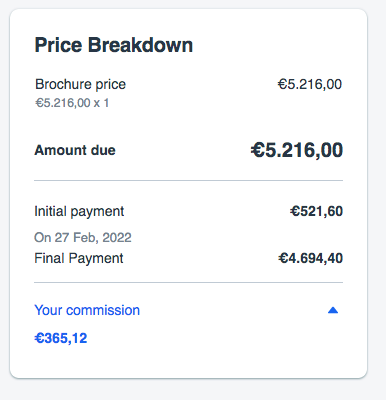Click the Brochure price label
The height and width of the screenshot is (400, 386).
pos(80,84)
